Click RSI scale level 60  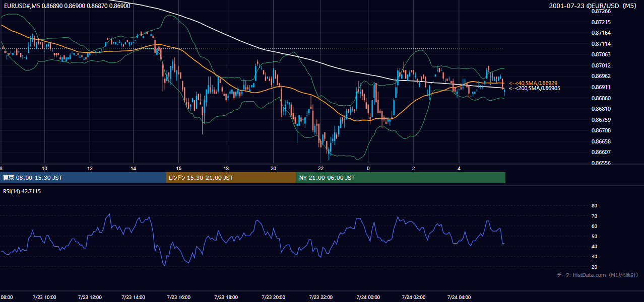pyautogui.click(x=594, y=226)
